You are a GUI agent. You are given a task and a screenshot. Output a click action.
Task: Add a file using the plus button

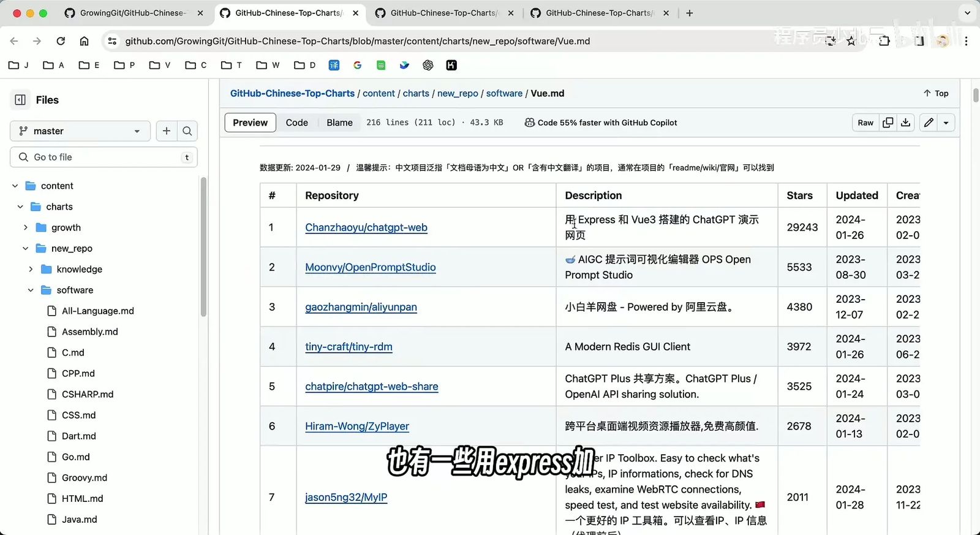coord(166,131)
